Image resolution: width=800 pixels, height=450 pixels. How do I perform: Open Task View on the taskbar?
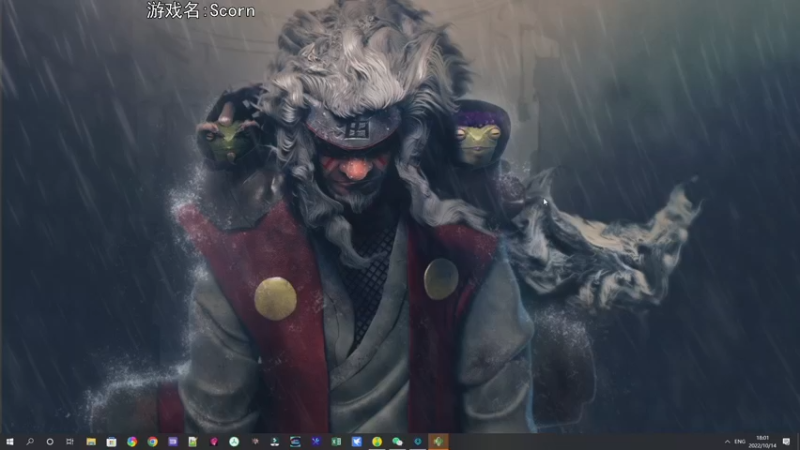pos(70,442)
